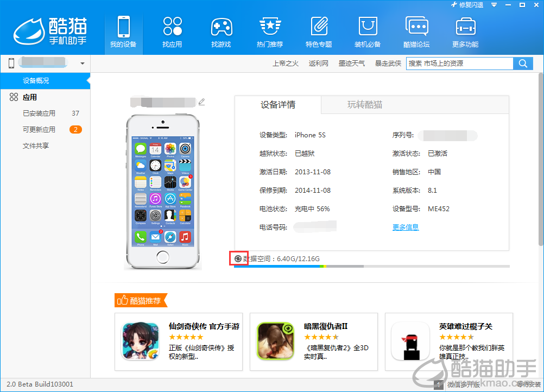The width and height of the screenshot is (544, 392).
Task: Click the orange update count badge
Action: point(75,129)
